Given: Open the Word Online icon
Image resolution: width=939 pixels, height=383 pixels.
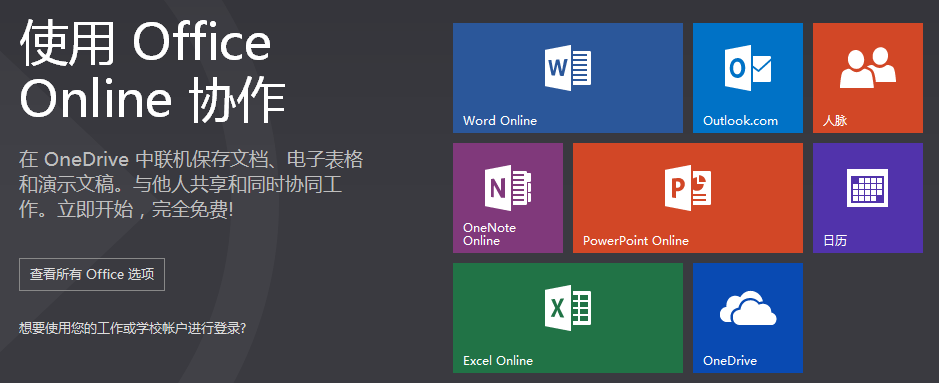Looking at the screenshot, I should [x=568, y=68].
